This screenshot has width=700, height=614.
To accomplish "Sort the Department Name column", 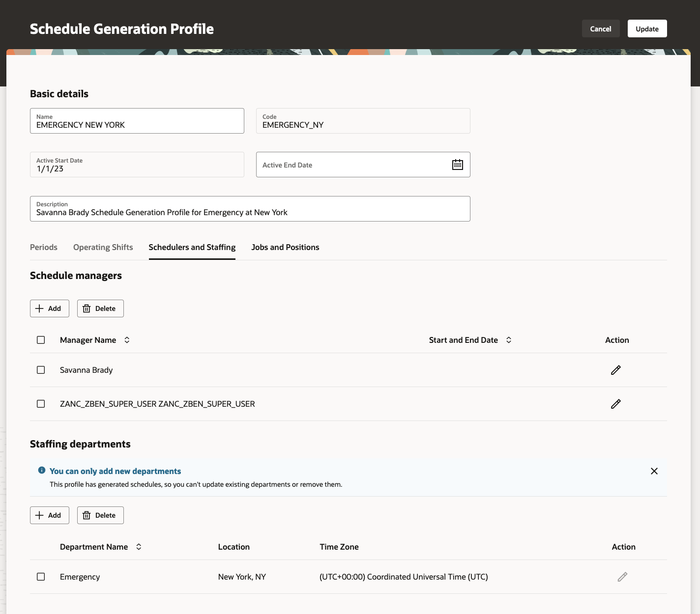I will [x=139, y=547].
